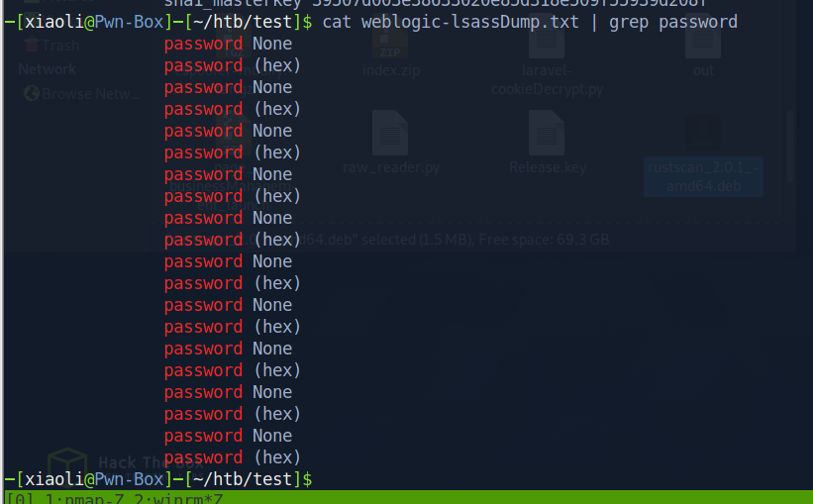Click the weblogic-lsassDump.txt filename in command
The image size is (813, 504).
[x=464, y=22]
